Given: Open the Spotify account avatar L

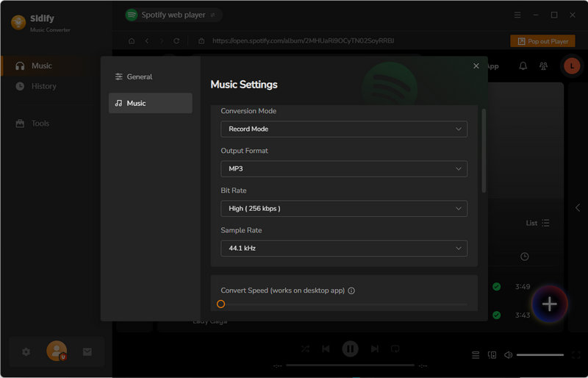Looking at the screenshot, I should click(572, 66).
